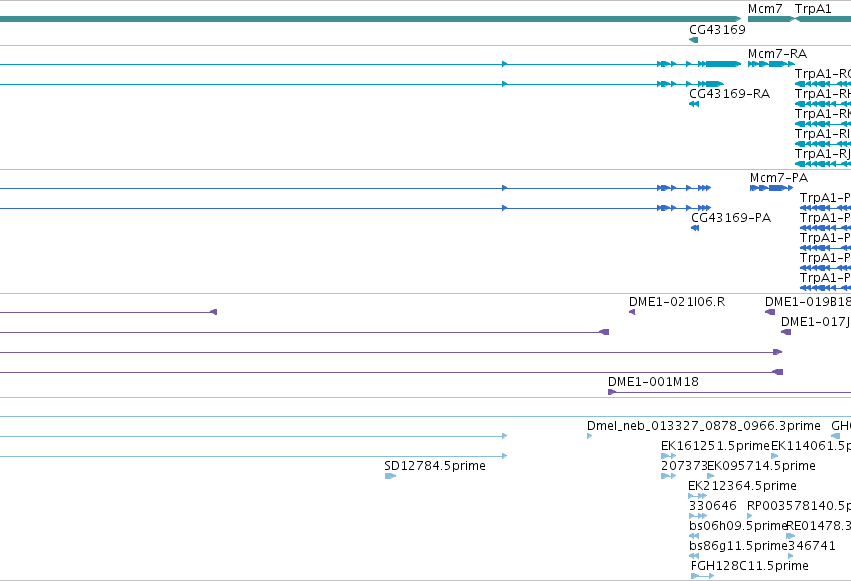Screen dimensions: 851x581
Task: Open the FGH128C11.5prime EST
Action: (702, 576)
